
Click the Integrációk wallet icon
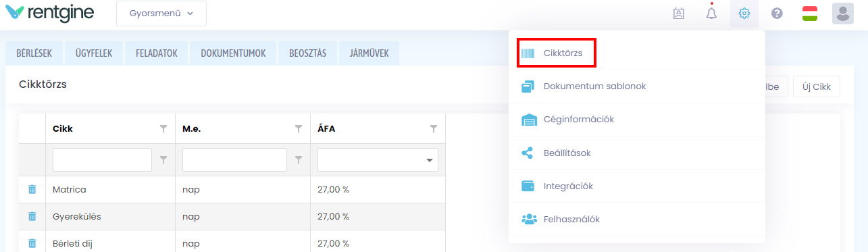(x=528, y=186)
